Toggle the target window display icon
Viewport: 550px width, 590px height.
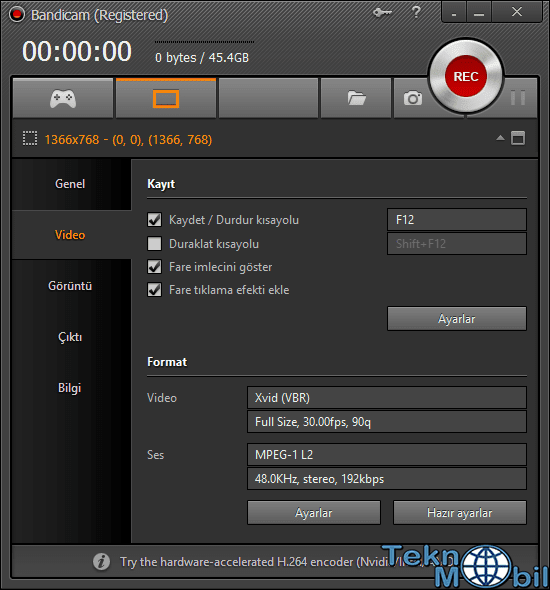coord(518,138)
